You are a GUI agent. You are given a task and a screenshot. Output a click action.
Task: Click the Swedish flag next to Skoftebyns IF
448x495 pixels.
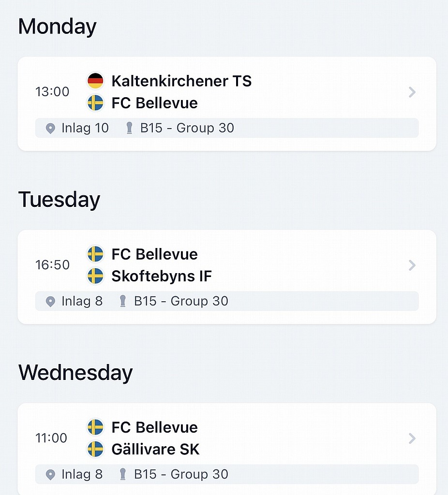[x=95, y=276]
